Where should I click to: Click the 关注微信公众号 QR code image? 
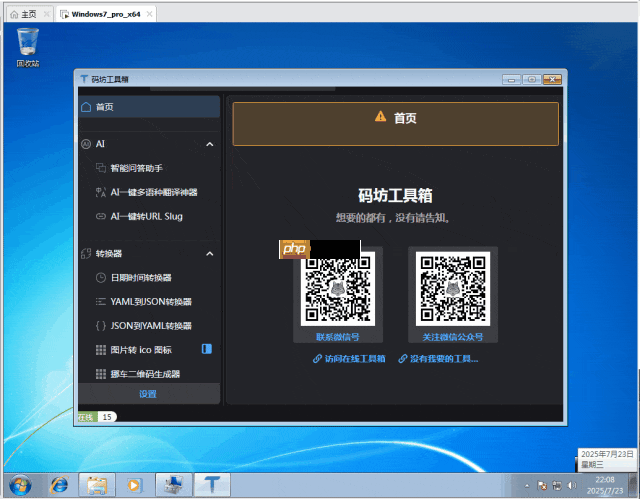pos(453,289)
